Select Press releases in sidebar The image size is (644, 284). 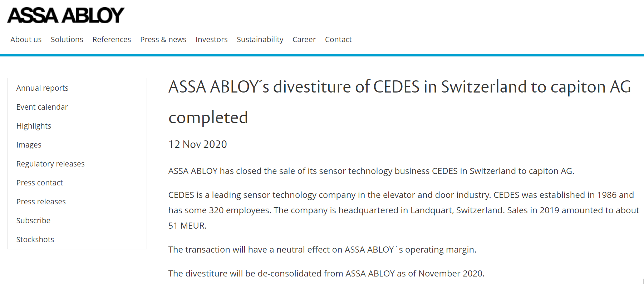coord(41,201)
